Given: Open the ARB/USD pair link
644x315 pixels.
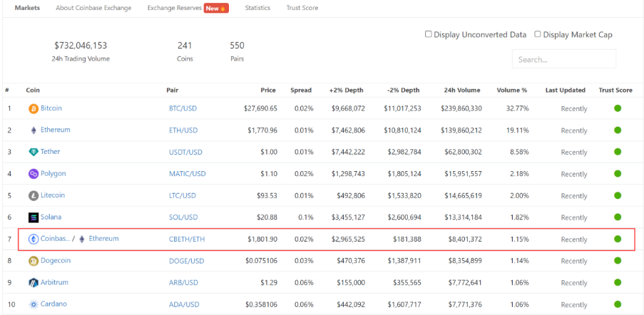Looking at the screenshot, I should (183, 283).
